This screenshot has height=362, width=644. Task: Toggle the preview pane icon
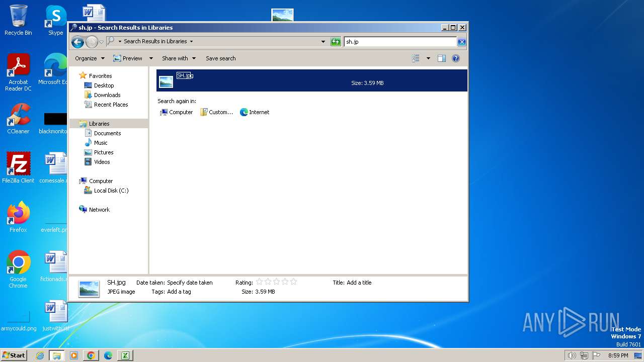click(441, 58)
